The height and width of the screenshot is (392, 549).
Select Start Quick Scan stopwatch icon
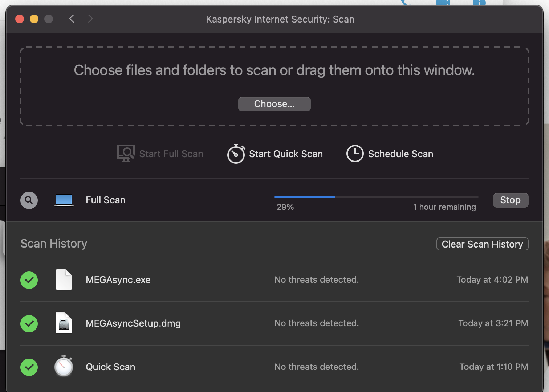[x=236, y=154]
